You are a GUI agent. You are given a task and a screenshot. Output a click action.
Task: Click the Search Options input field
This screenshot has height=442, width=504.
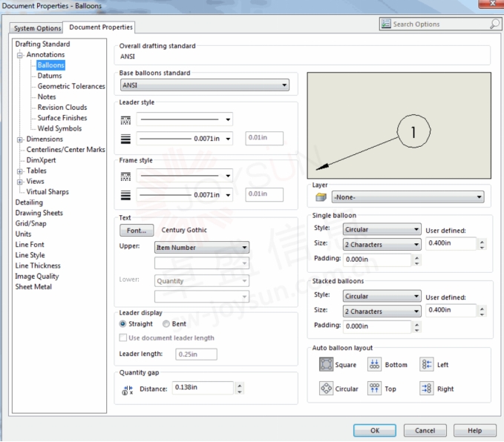click(440, 24)
